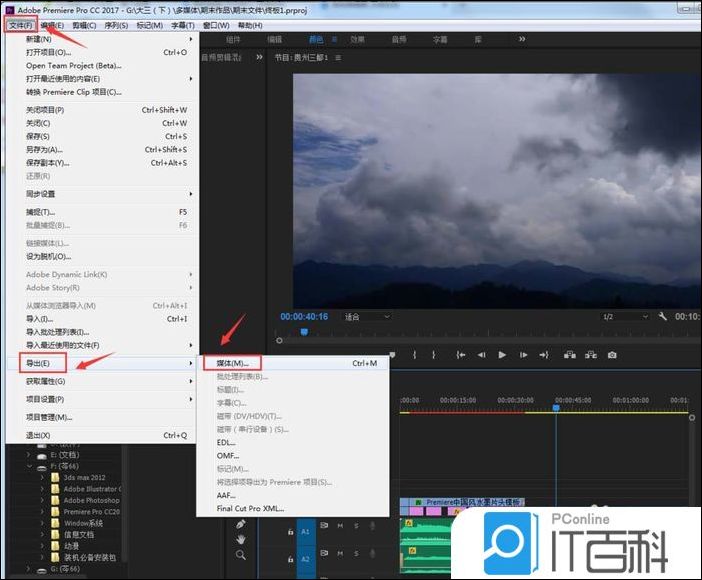
Task: Click the blue playhead on timeline ruler
Action: (x=556, y=408)
